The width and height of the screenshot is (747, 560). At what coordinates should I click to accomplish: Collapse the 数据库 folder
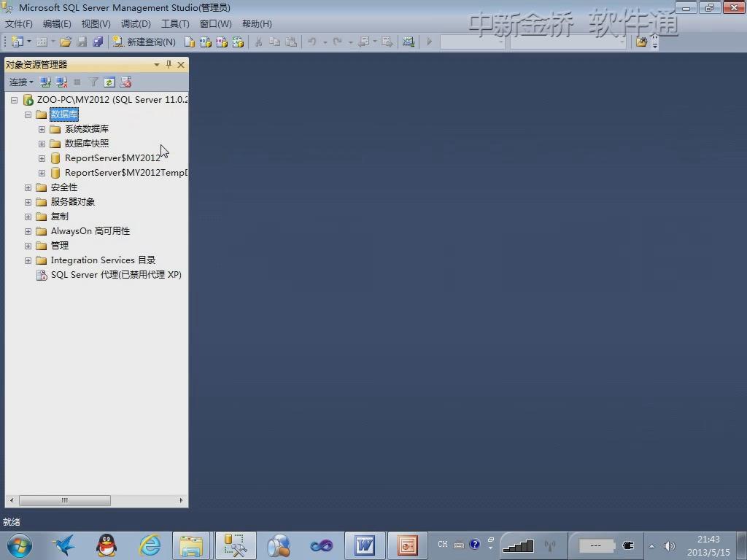[28, 114]
